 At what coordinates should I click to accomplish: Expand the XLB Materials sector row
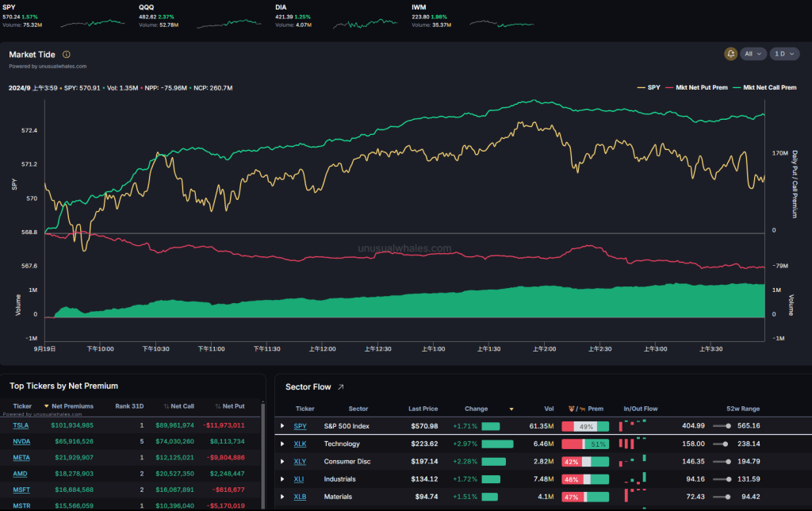282,497
